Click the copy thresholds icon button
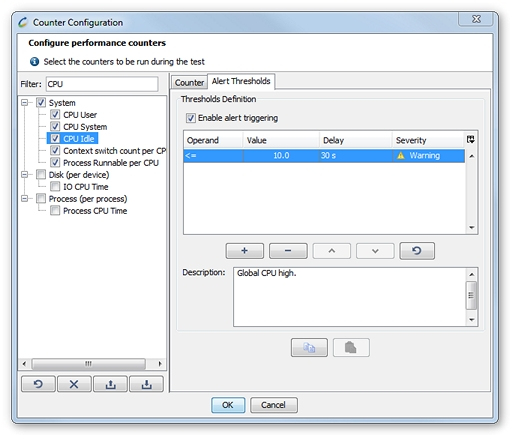 point(309,348)
